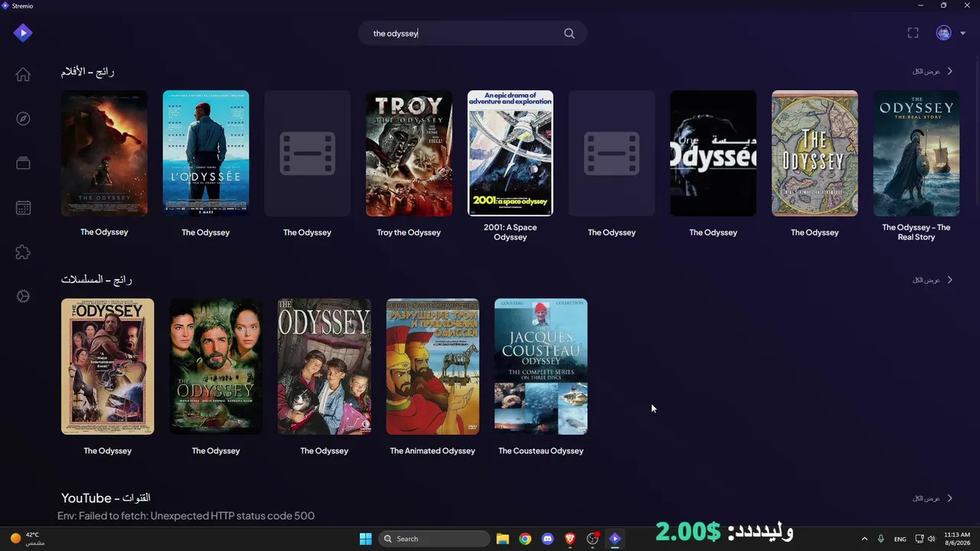The height and width of the screenshot is (551, 980).
Task: Open the L'Odyssée movie poster
Action: pos(206,153)
